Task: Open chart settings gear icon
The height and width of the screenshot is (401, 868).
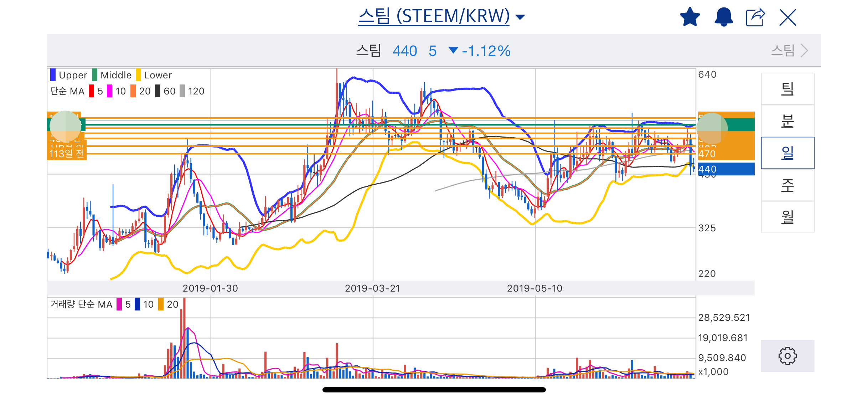Action: tap(787, 356)
